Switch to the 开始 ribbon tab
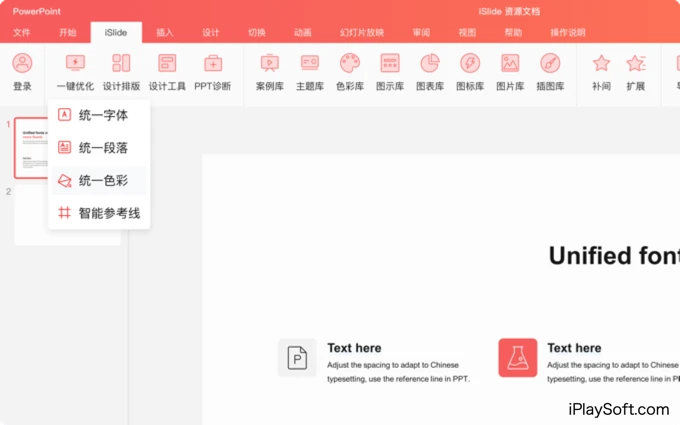Viewport: 680px width, 425px height. (x=68, y=33)
